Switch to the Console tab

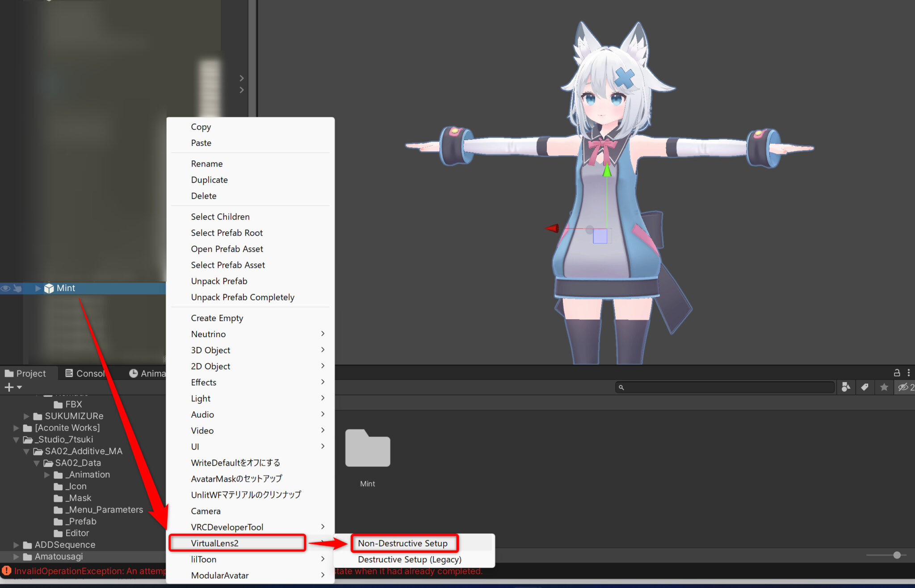pyautogui.click(x=85, y=373)
